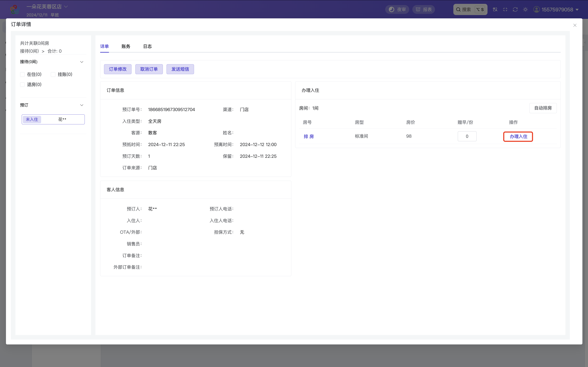The width and height of the screenshot is (588, 367).
Task: Click the 取消订单 button
Action: 149,69
